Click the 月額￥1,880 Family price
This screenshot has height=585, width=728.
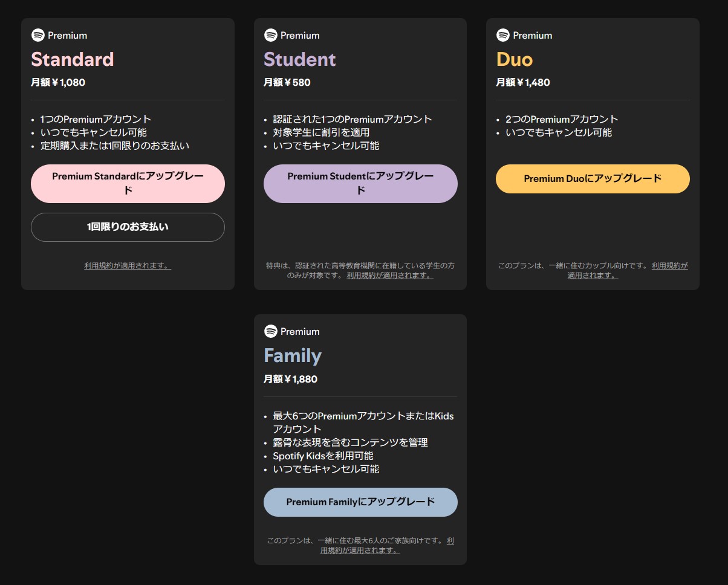290,379
